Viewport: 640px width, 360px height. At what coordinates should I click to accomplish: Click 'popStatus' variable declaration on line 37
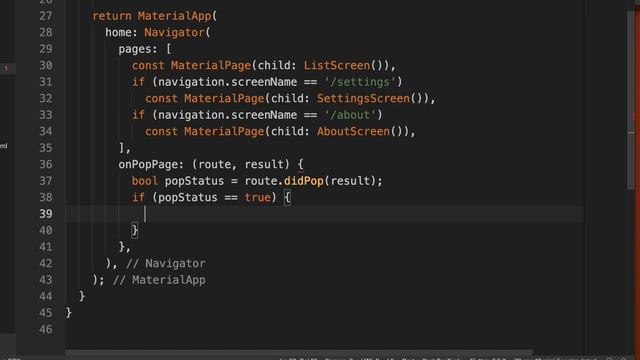194,180
